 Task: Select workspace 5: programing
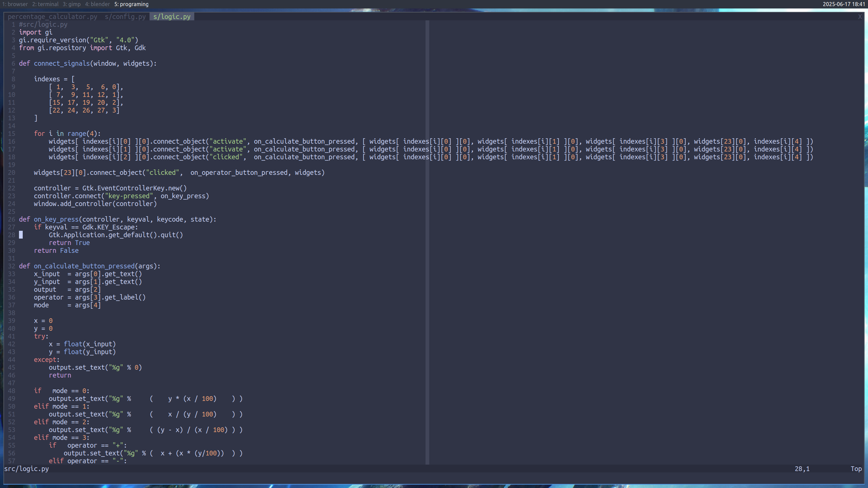coord(131,4)
